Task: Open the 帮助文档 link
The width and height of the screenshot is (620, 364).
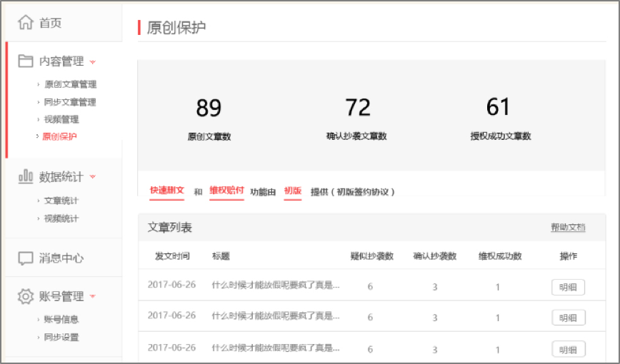Action: click(568, 228)
